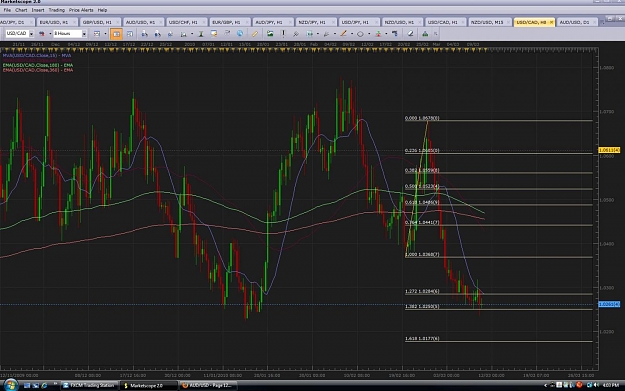Screen dimensions: 625x391
Task: Select the ellipse shape tool
Action: (360, 34)
